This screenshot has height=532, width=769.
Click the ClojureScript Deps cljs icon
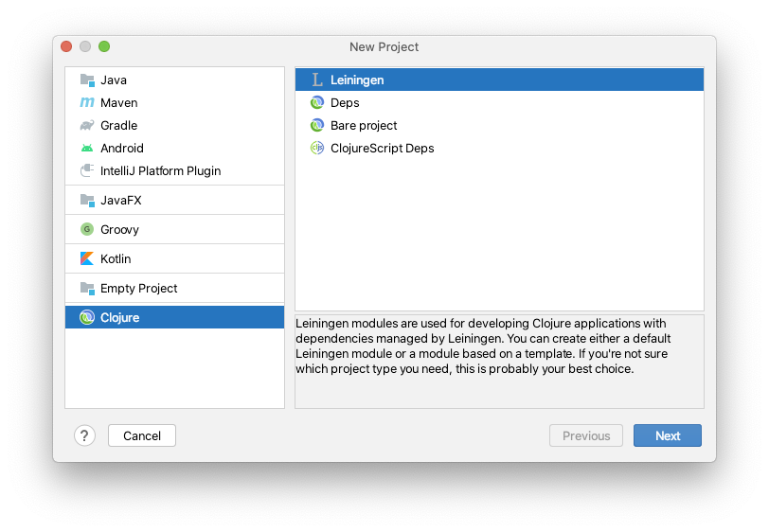tap(317, 148)
